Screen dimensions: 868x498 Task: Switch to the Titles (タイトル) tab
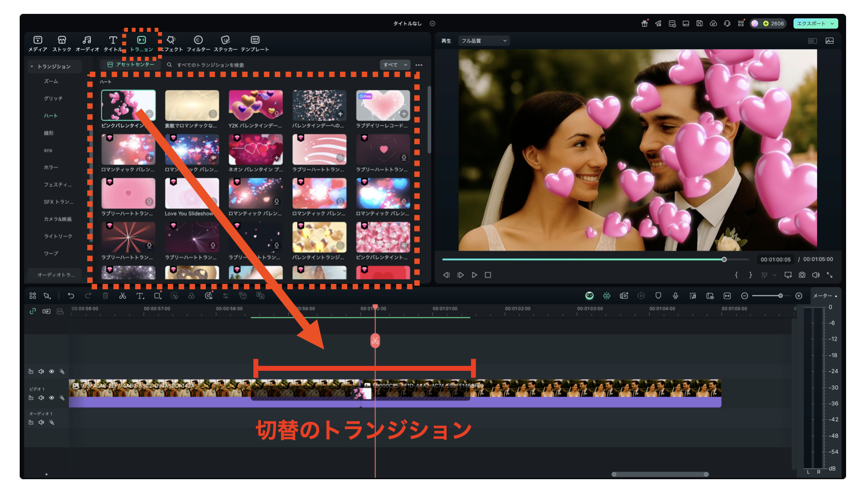(x=113, y=44)
